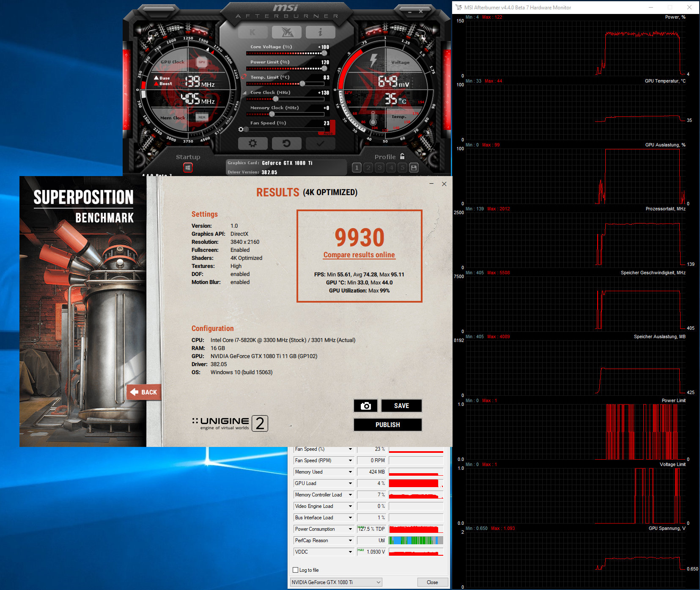
Task: Click the GPU Auslastung graph in Hardware Monitor
Action: [x=575, y=176]
